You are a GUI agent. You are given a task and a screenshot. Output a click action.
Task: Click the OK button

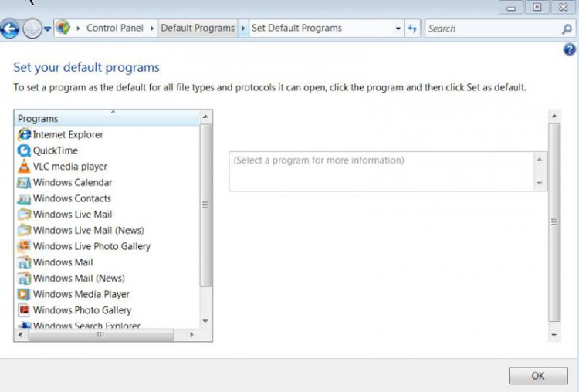click(538, 376)
